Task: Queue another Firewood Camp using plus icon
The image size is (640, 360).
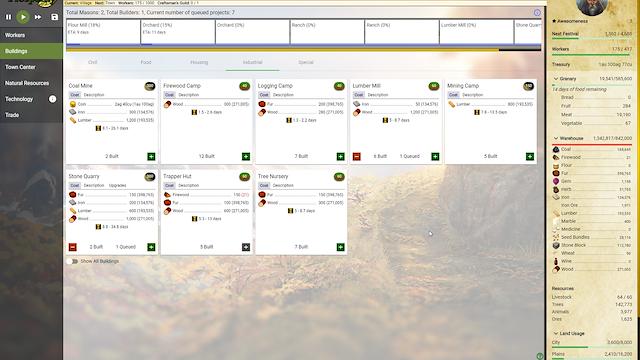Action: coord(246,156)
